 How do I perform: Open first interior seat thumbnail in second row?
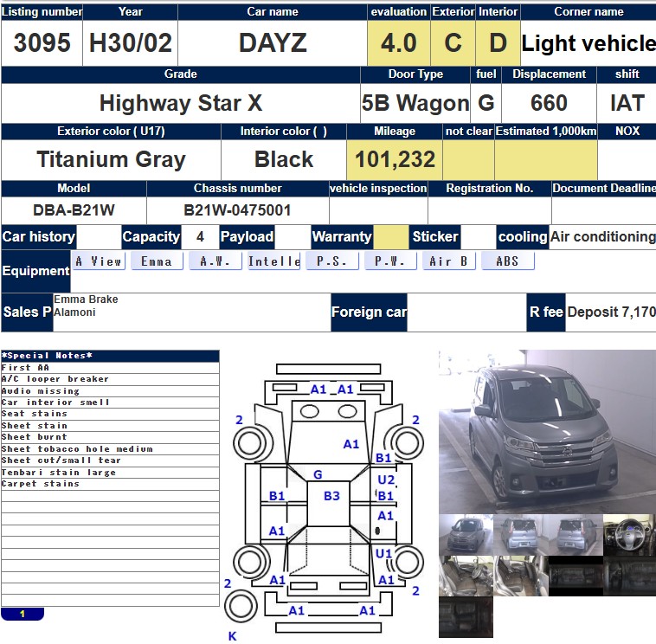click(466, 576)
